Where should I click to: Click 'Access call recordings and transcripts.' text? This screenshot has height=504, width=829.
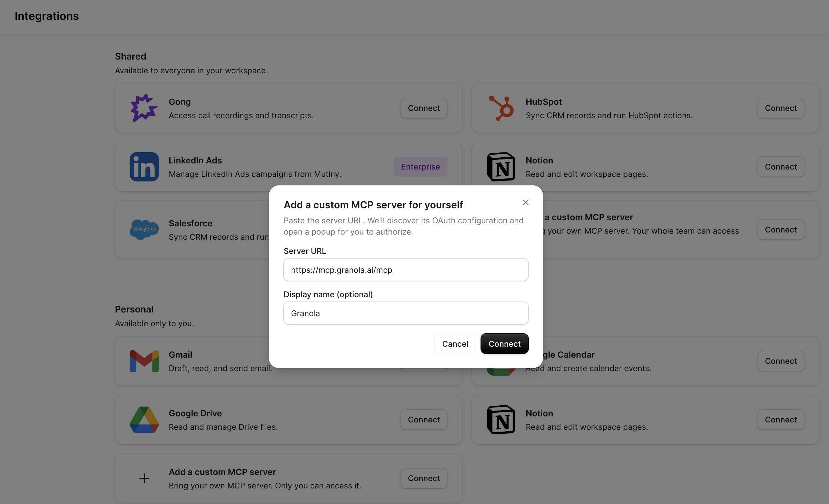pos(241,115)
